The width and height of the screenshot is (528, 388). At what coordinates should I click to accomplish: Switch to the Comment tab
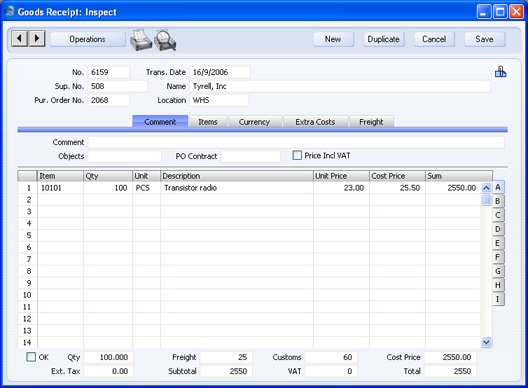(160, 122)
